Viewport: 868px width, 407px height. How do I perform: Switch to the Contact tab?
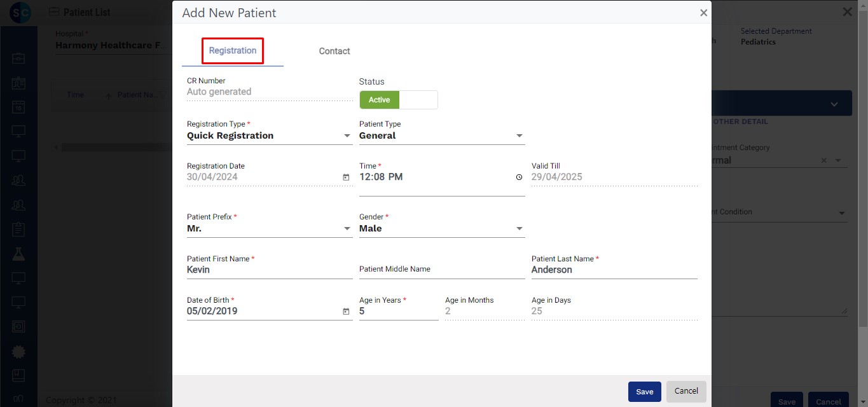click(x=334, y=51)
